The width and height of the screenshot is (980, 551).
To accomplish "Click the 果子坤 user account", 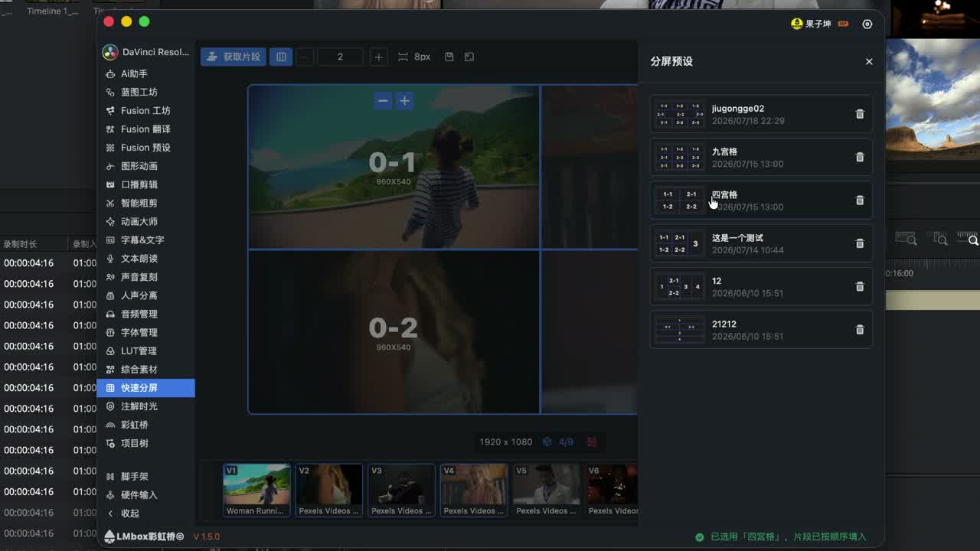I will point(818,24).
